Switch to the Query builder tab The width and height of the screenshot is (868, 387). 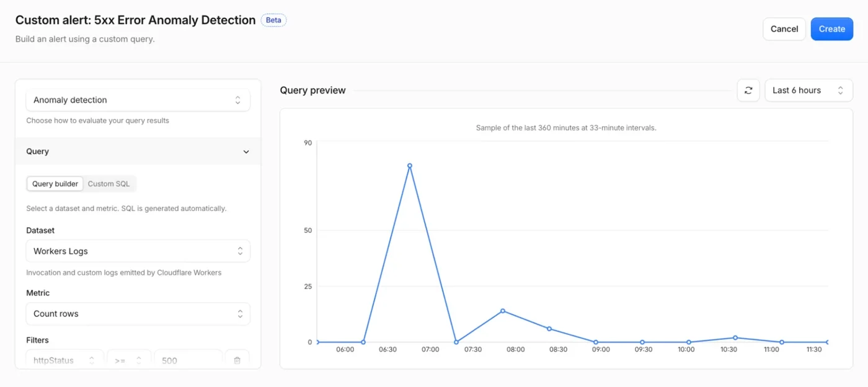[55, 184]
